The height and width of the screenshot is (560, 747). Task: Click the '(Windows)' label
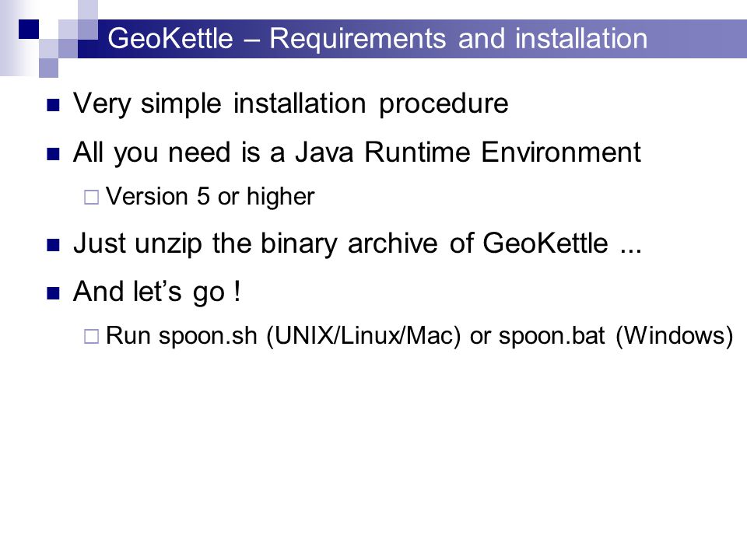(674, 336)
